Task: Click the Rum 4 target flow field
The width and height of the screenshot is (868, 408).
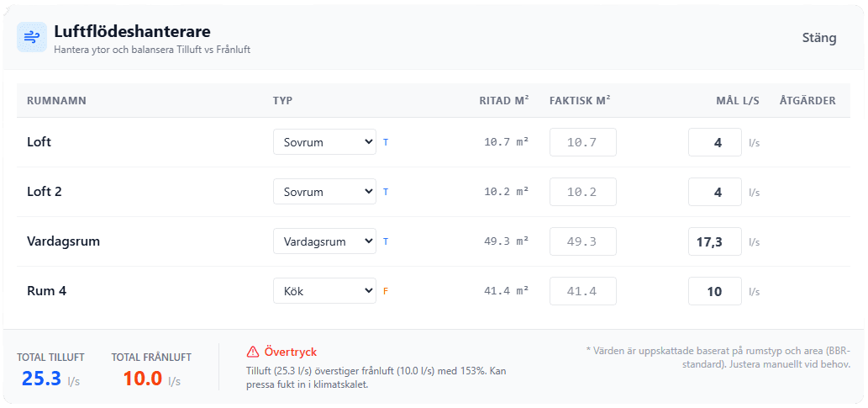Action: tap(714, 291)
